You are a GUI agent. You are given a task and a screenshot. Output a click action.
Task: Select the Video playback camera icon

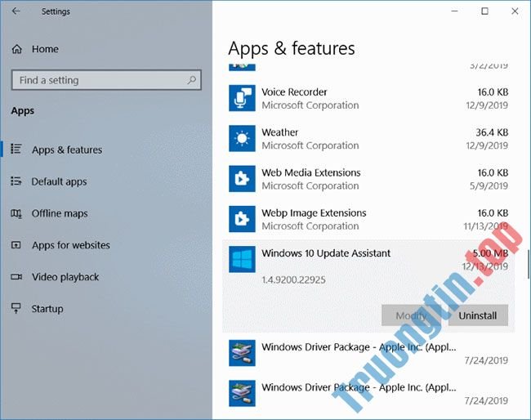[16, 277]
